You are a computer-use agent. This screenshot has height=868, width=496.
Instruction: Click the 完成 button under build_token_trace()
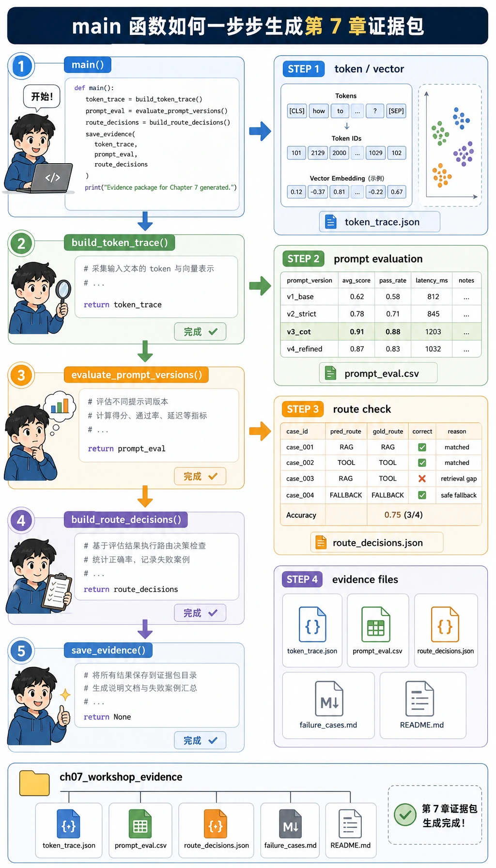pos(200,332)
